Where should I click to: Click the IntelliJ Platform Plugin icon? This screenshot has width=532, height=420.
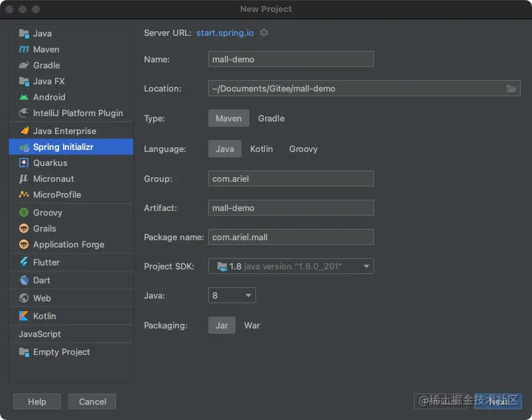(x=24, y=113)
